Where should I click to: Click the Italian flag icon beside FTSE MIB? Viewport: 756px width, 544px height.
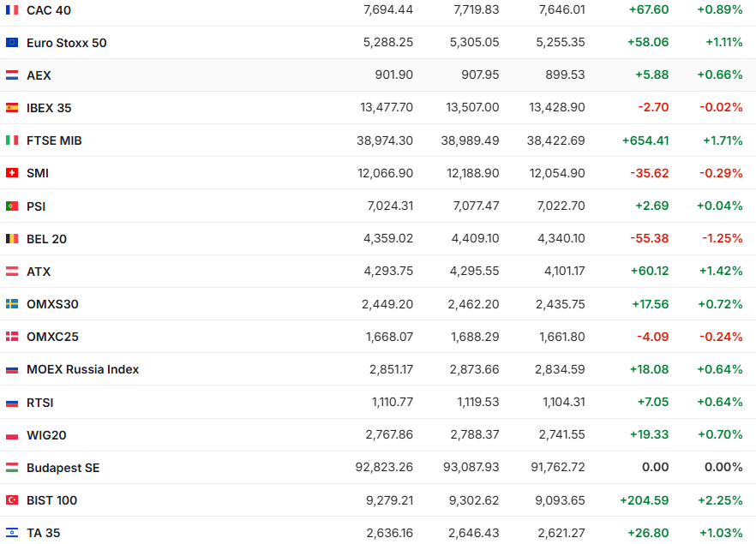12,140
